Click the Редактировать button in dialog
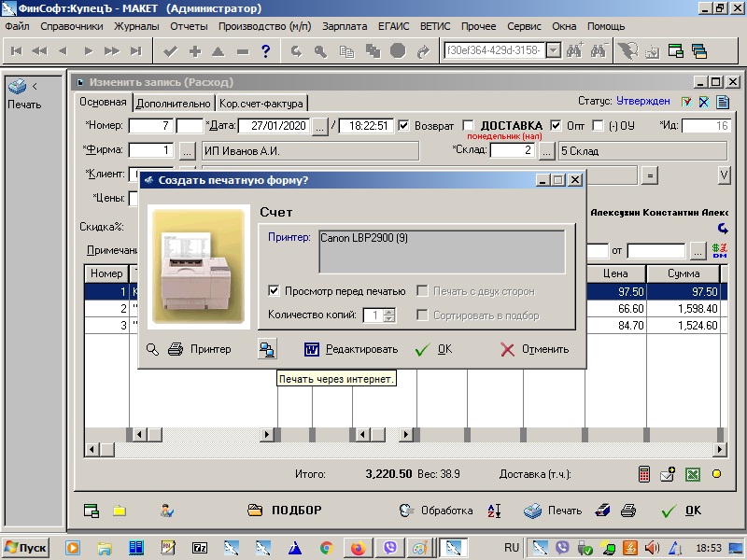Image resolution: width=747 pixels, height=560 pixels. [352, 349]
